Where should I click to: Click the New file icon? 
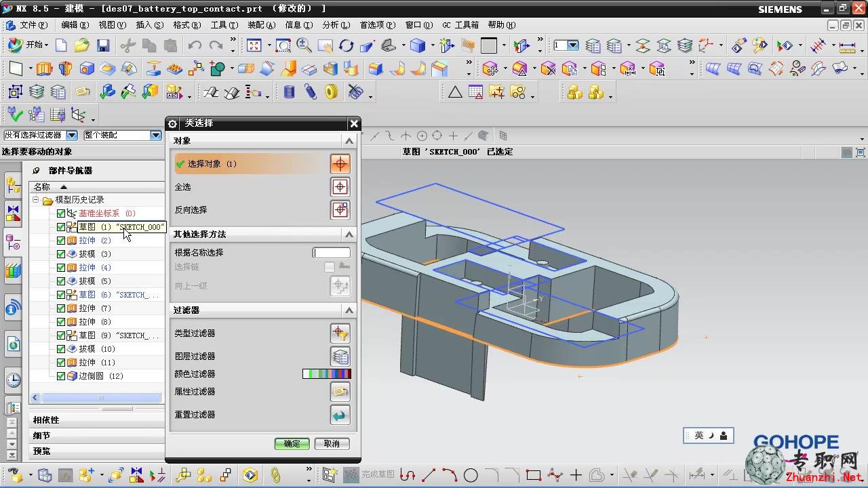click(61, 45)
